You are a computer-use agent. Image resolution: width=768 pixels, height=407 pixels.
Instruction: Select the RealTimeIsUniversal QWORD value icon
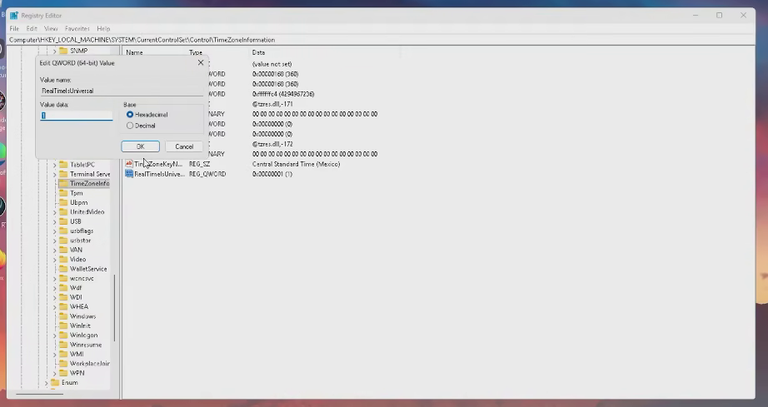tap(129, 174)
